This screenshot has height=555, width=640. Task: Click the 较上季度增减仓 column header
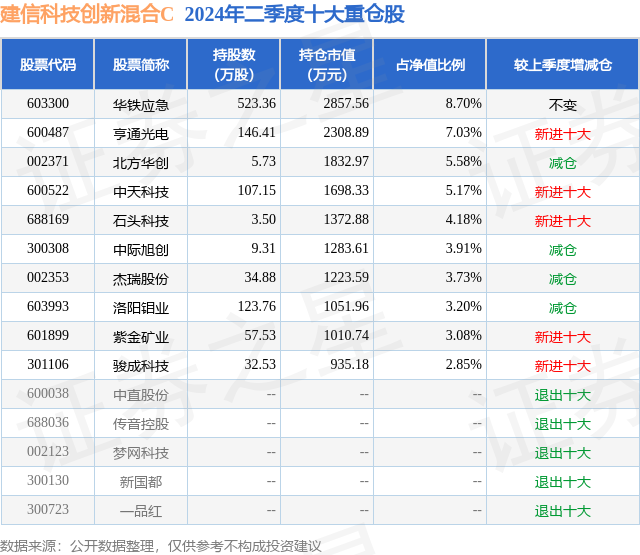coord(562,64)
